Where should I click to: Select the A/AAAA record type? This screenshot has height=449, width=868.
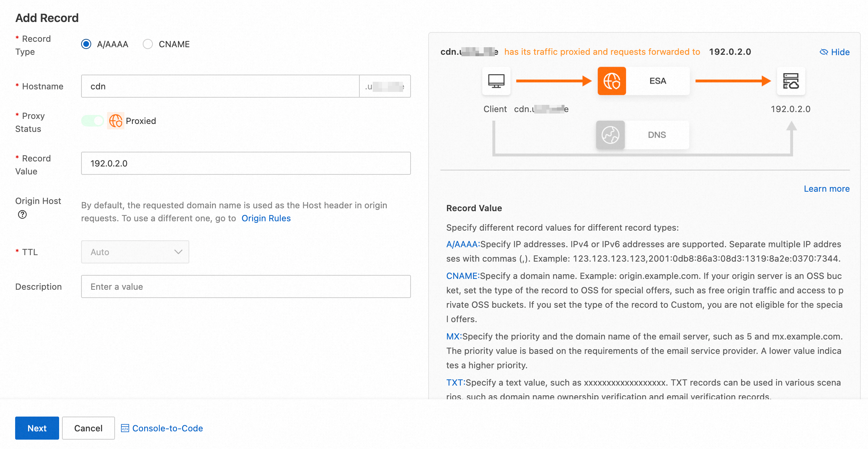[x=86, y=44]
